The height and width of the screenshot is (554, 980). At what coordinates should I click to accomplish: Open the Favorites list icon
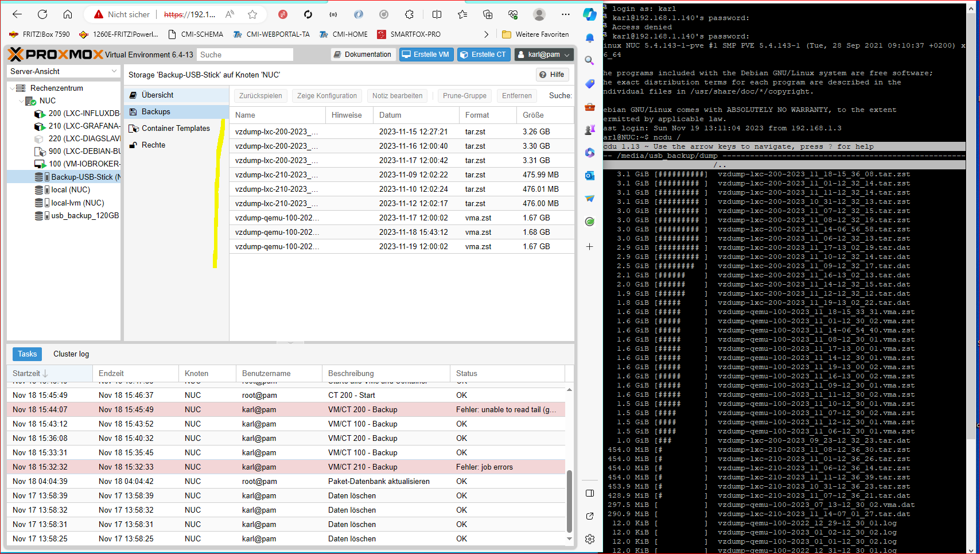pos(462,14)
